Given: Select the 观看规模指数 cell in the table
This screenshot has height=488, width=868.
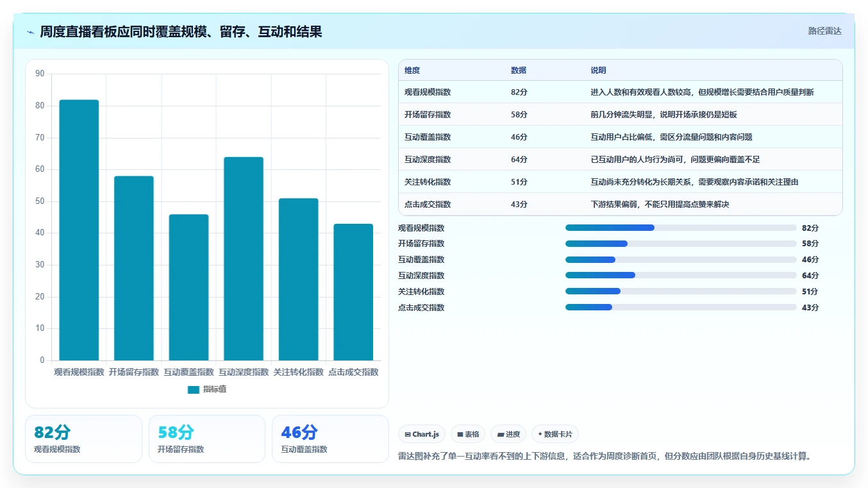Looking at the screenshot, I should [x=428, y=92].
